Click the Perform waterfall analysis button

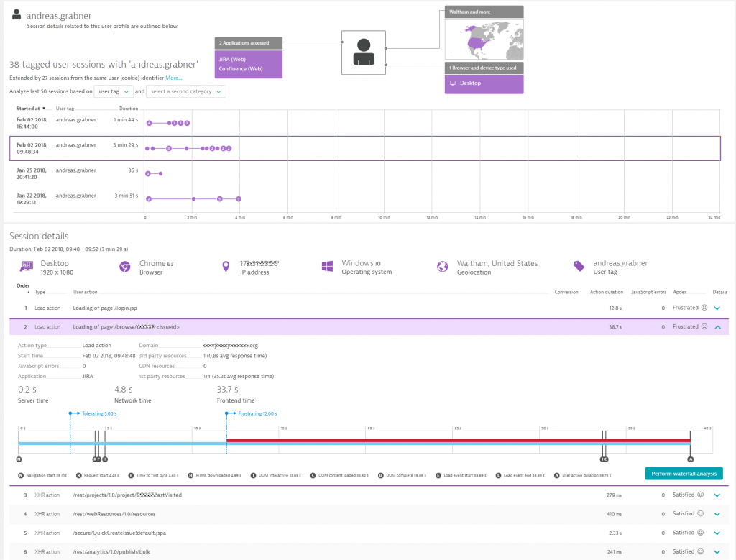point(683,474)
